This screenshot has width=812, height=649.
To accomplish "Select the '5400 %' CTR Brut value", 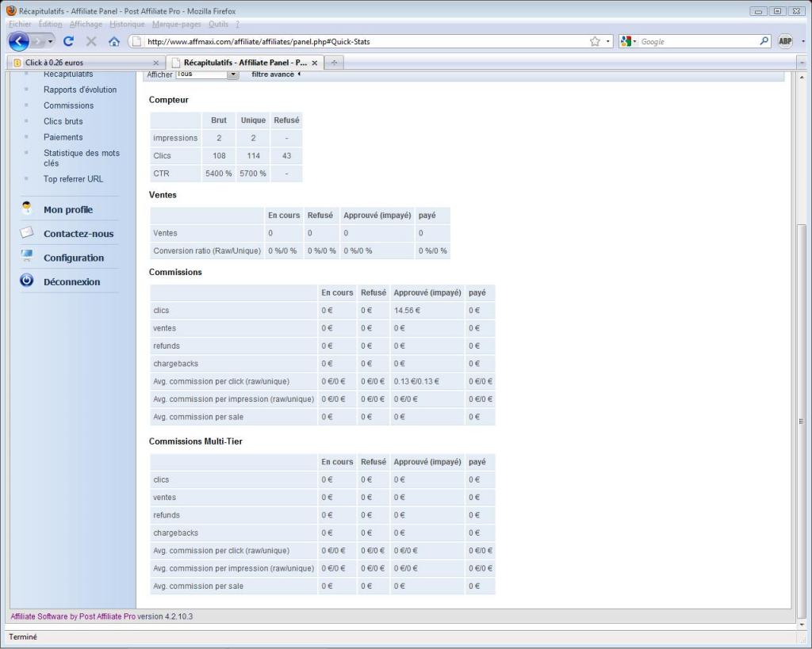I will pos(219,174).
